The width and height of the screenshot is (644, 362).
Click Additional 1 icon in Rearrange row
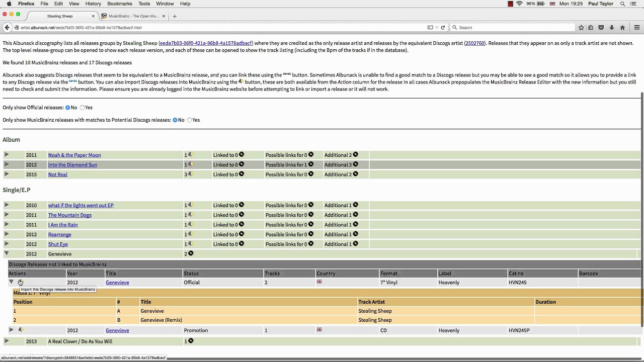[x=356, y=234]
